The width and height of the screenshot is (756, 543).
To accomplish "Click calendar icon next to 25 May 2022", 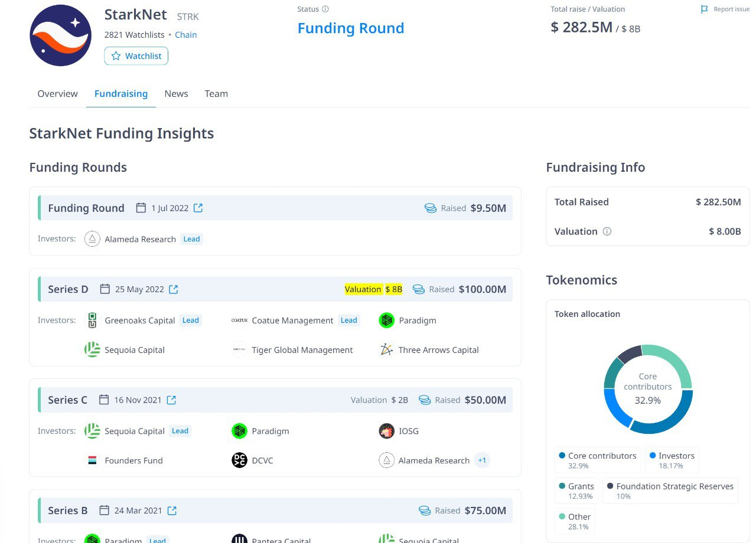I will (x=105, y=289).
